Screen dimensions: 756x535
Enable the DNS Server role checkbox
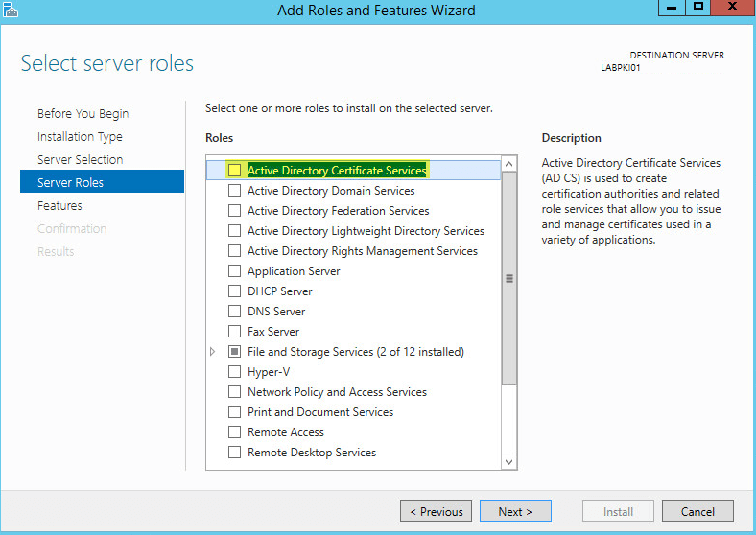(x=234, y=312)
